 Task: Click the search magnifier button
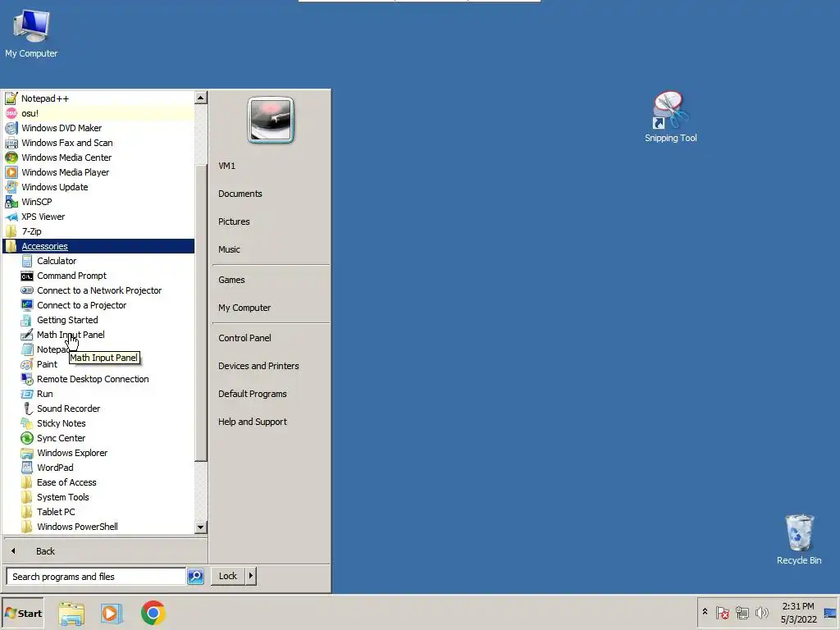(195, 577)
